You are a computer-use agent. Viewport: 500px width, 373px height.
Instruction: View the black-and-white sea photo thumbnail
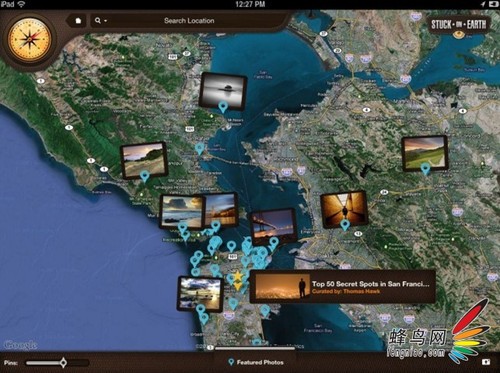[223, 90]
